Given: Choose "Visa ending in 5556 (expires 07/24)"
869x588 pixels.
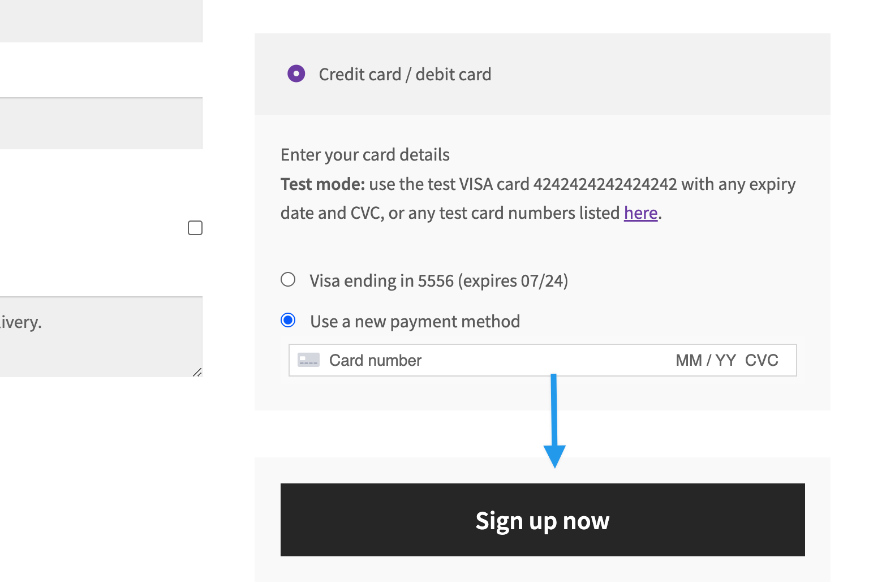Looking at the screenshot, I should click(x=288, y=279).
